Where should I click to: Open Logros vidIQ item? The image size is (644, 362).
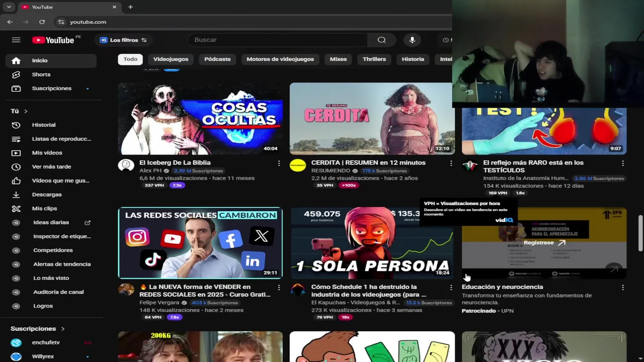(x=51, y=306)
